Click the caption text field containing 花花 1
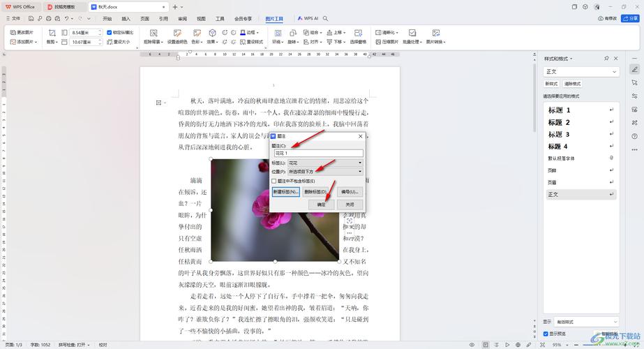644x349 pixels. tap(319, 154)
